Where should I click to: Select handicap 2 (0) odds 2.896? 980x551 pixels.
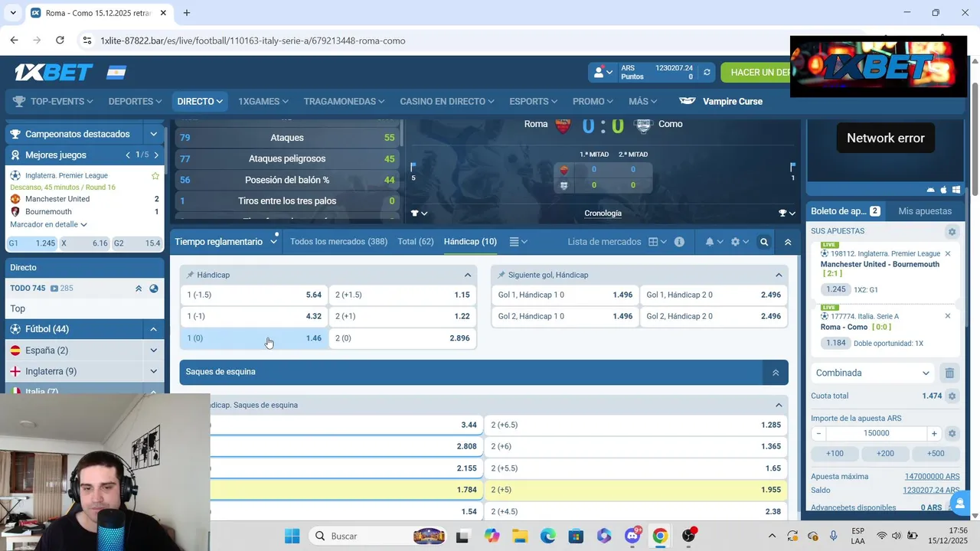pyautogui.click(x=403, y=337)
